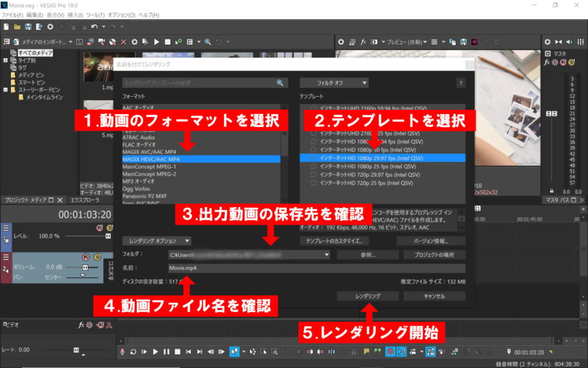Click the red X remove media icon
This screenshot has height=368, width=588.
123,42
